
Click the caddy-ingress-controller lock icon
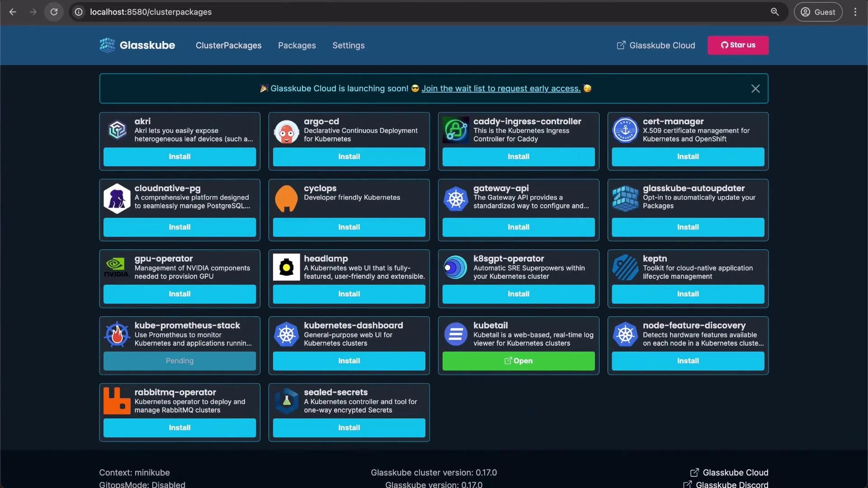[456, 130]
